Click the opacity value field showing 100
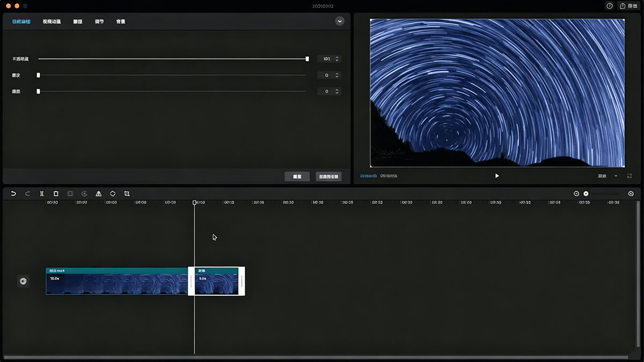Image resolution: width=644 pixels, height=362 pixels. click(x=326, y=59)
